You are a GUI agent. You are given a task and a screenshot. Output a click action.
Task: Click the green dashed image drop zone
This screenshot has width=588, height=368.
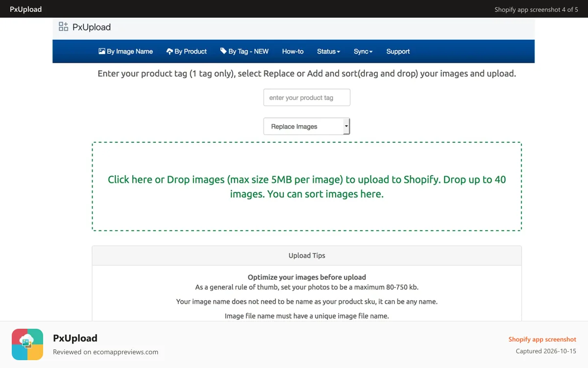[307, 186]
